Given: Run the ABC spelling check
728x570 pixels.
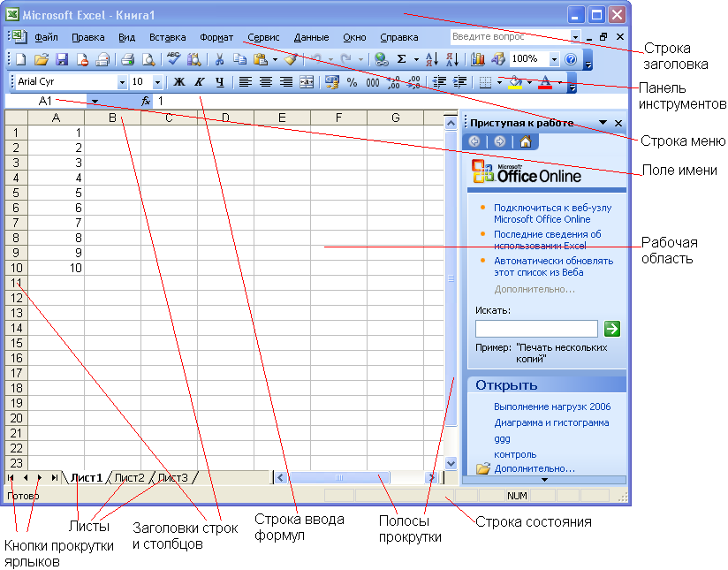Looking at the screenshot, I should pos(174,59).
